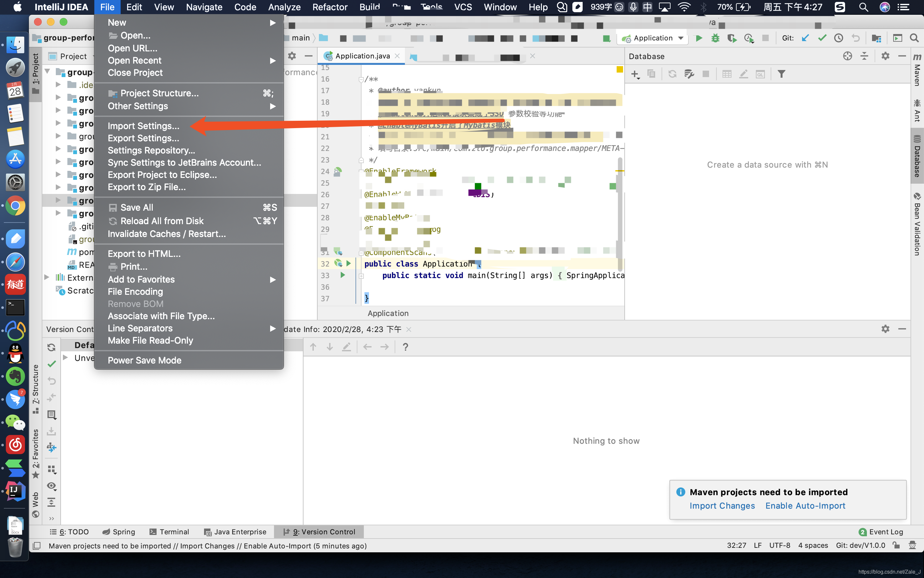Select Import Settings... menu item
The height and width of the screenshot is (578, 924).
189,126
